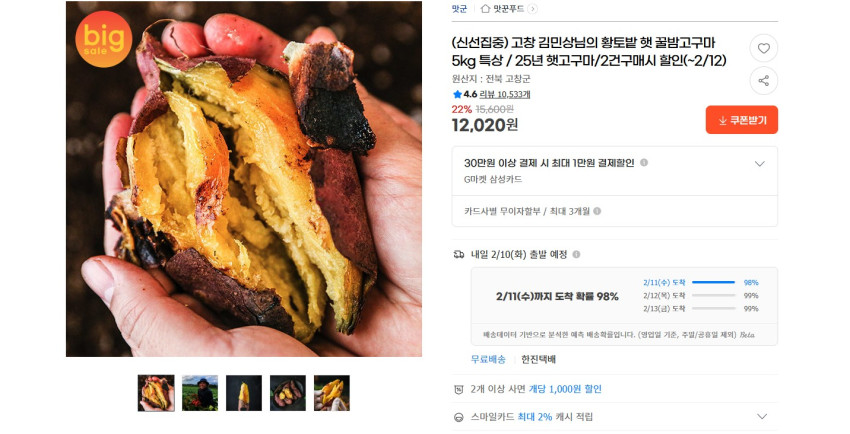Click the 쿠폰받기 coupon button
Image resolution: width=850 pixels, height=434 pixels.
742,120
